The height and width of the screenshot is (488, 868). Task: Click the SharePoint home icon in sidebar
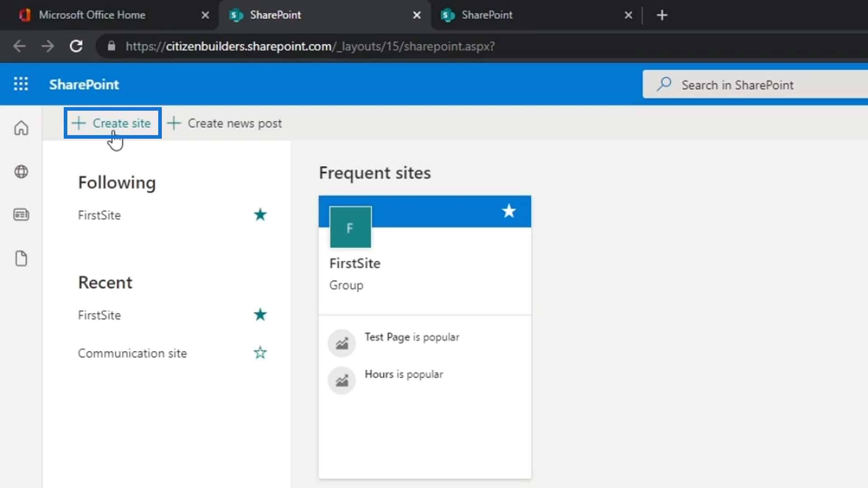pos(21,128)
